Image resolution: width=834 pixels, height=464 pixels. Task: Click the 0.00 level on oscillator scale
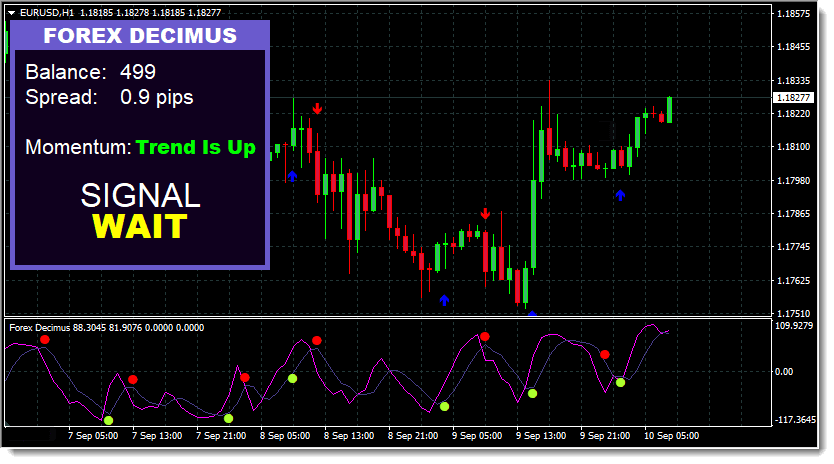pyautogui.click(x=785, y=372)
